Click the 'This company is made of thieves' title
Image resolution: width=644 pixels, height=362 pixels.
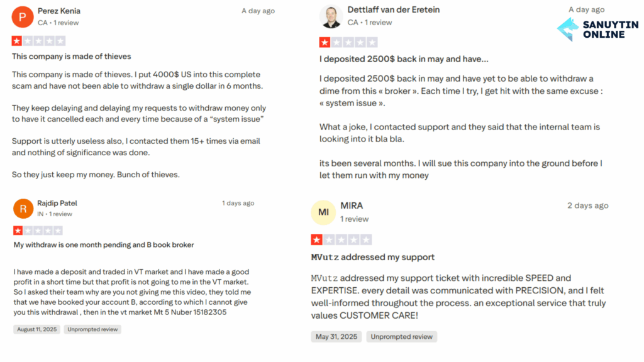[72, 57]
